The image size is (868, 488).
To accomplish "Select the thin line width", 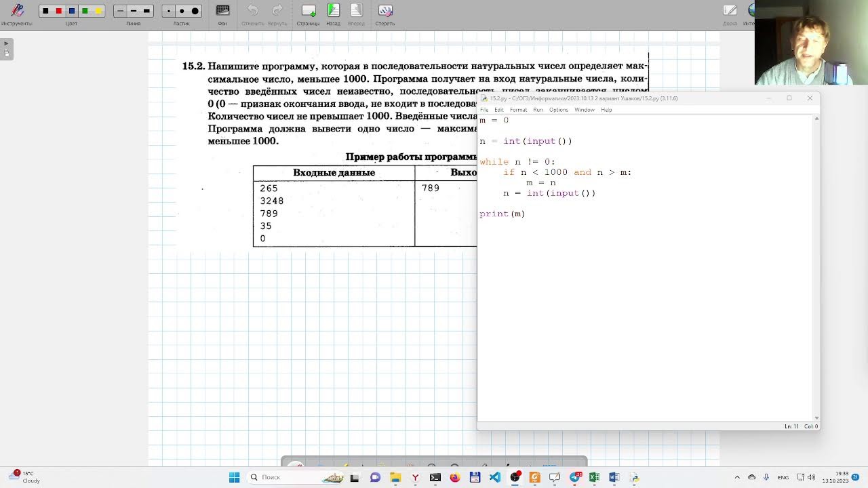I will click(x=120, y=11).
